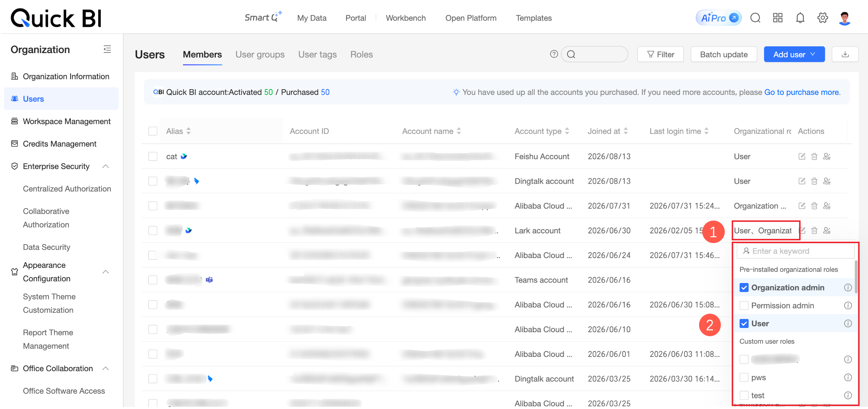Show info for Organization admin role

click(x=848, y=288)
